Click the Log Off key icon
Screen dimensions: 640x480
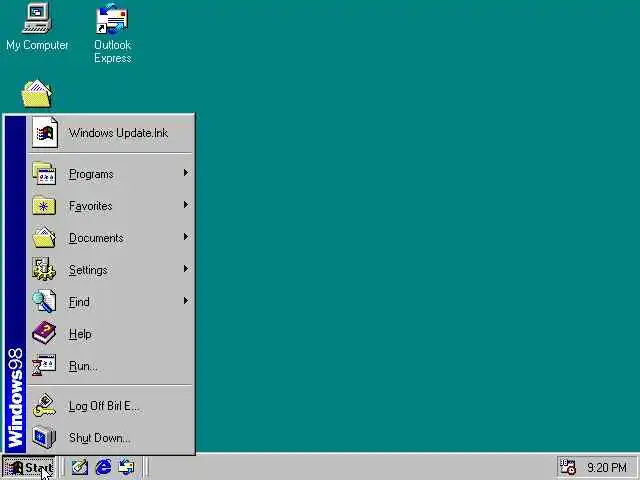tap(44, 405)
